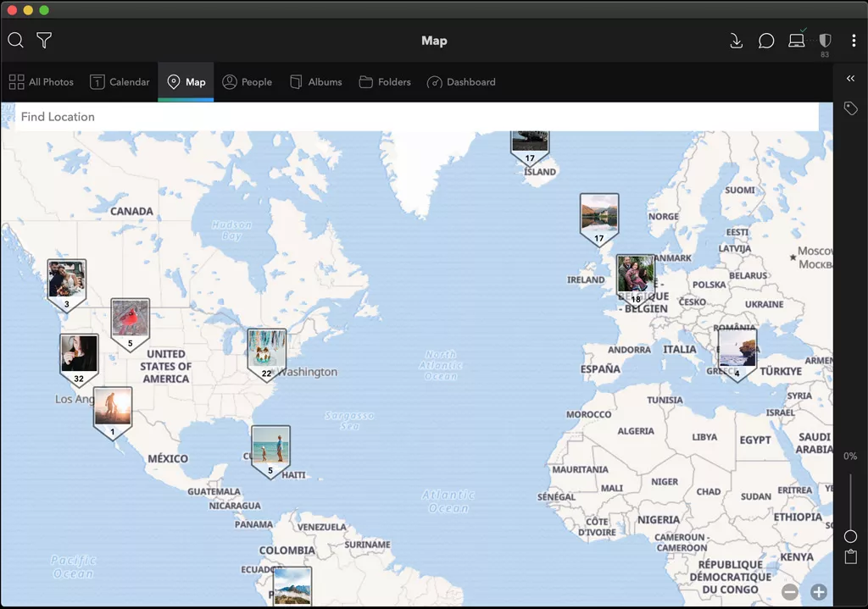Screen dimensions: 868x609
Task: Click the clipboard icon in sidebar
Action: 850,557
